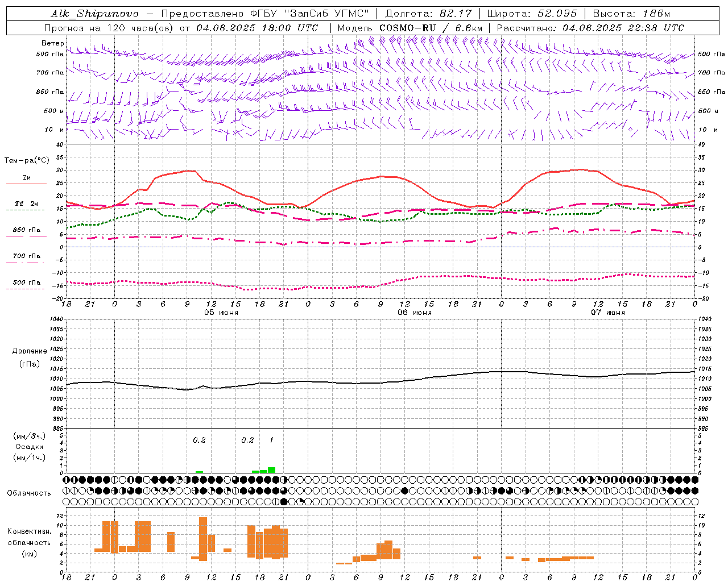
Task: Click the Облачность panel label
Action: (x=29, y=493)
